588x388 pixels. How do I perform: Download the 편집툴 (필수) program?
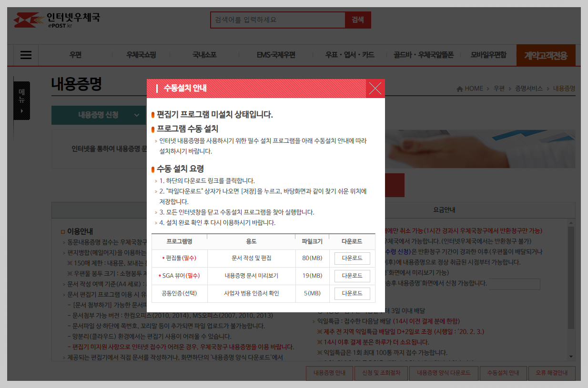click(352, 258)
